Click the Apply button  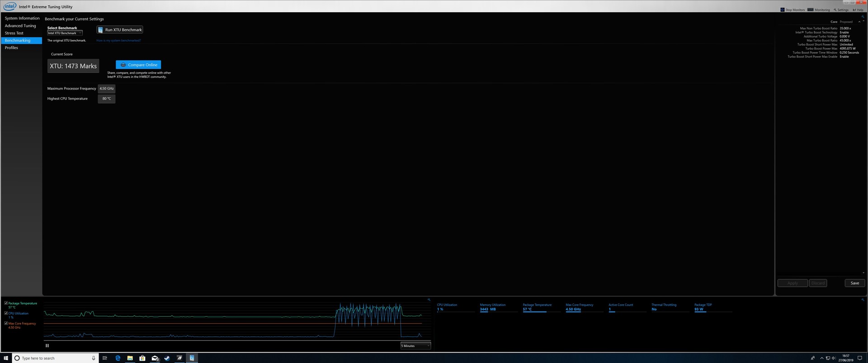[793, 283]
